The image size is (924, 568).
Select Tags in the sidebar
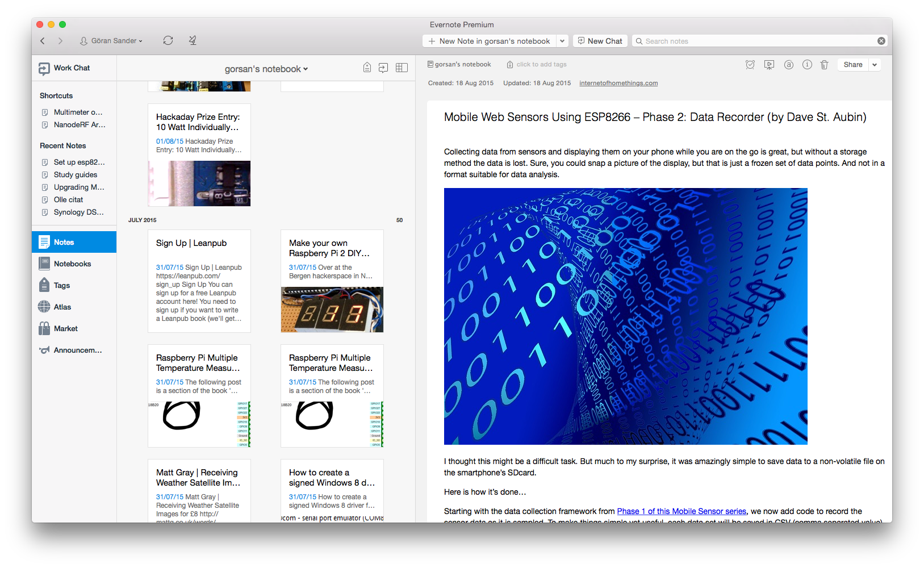(x=74, y=285)
